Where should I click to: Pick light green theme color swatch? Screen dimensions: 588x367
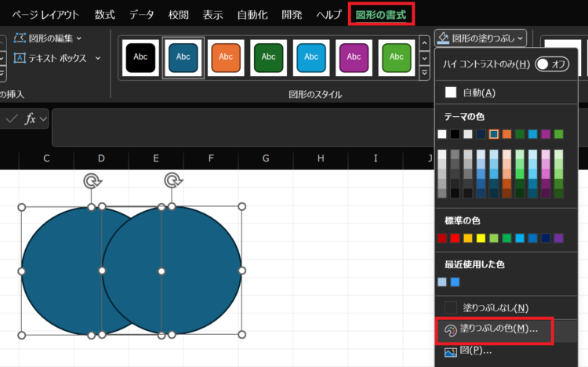tap(558, 134)
